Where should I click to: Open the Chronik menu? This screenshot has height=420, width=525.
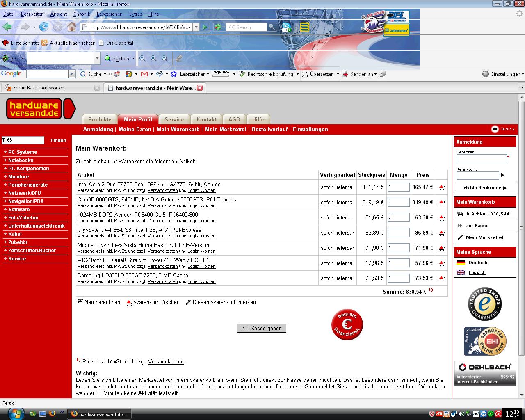[81, 14]
